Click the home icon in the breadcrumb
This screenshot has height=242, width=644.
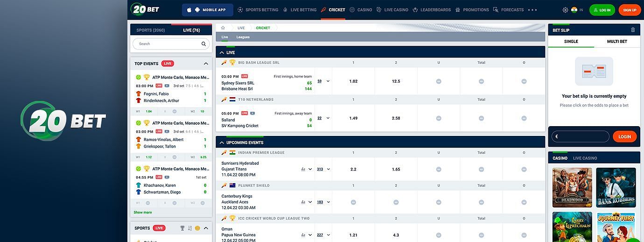[223, 28]
